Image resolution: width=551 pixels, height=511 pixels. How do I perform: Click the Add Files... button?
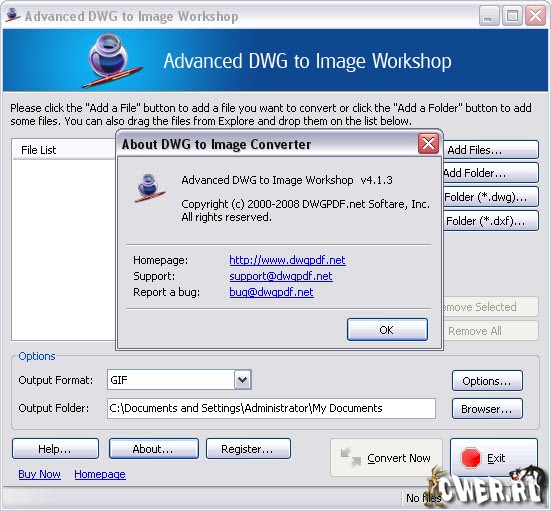[491, 150]
